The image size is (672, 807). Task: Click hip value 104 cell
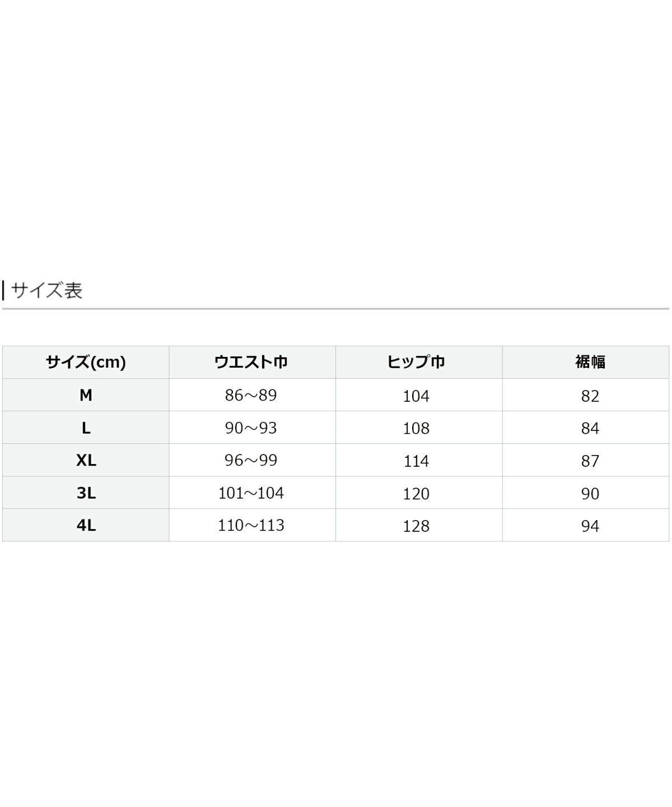[416, 396]
